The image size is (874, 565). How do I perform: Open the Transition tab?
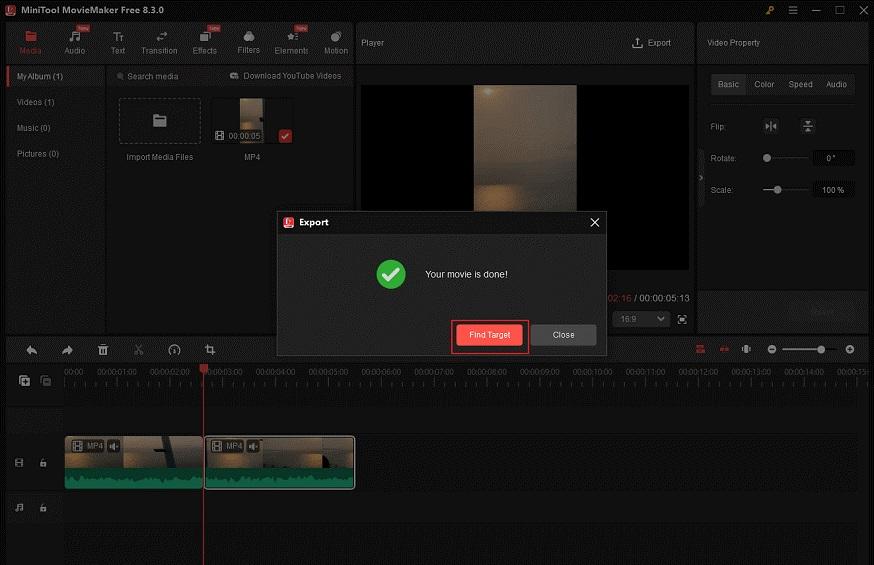click(x=159, y=42)
